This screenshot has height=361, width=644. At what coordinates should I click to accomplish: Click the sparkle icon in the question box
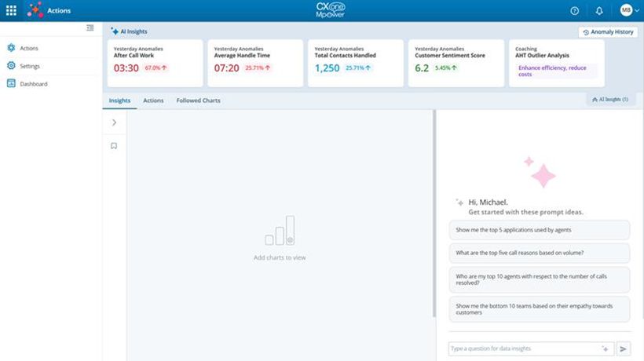pos(605,348)
